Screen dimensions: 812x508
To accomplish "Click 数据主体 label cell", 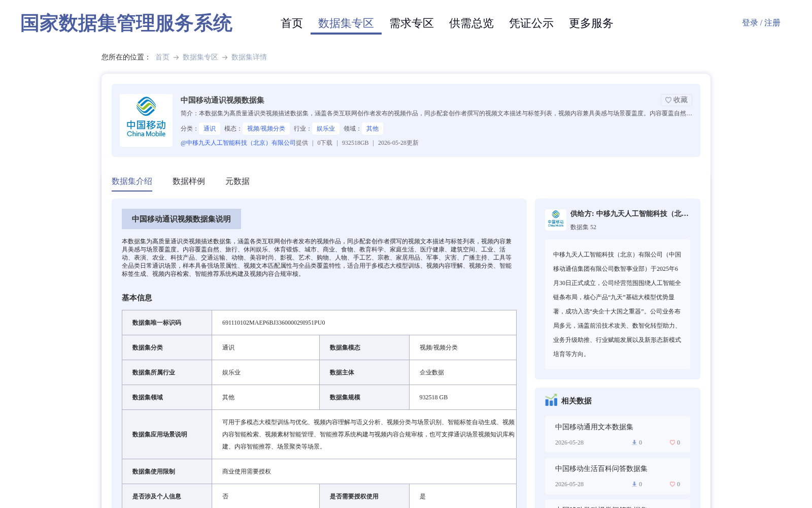I will (364, 372).
